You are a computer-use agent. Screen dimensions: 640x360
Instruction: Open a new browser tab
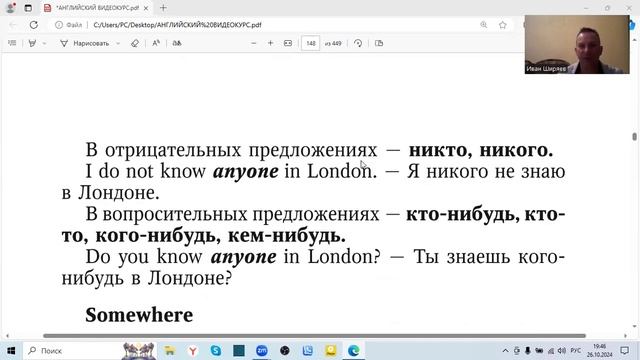click(163, 8)
